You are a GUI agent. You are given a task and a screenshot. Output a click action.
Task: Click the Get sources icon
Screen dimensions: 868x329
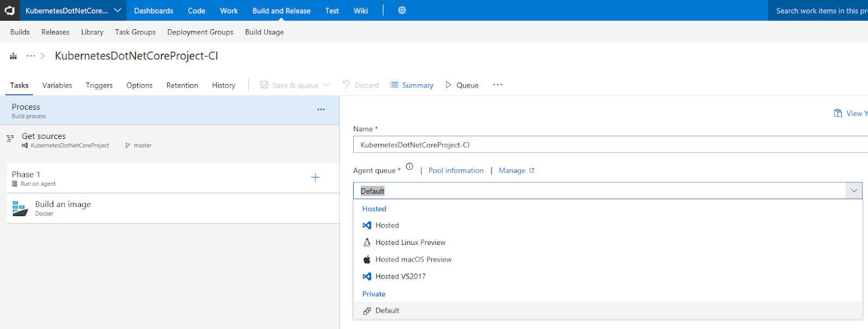click(10, 138)
